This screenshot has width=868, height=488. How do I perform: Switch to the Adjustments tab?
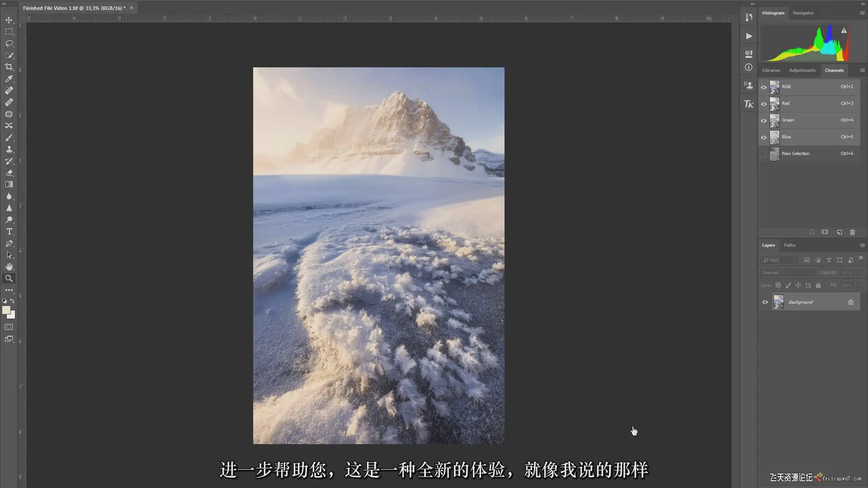(x=802, y=70)
